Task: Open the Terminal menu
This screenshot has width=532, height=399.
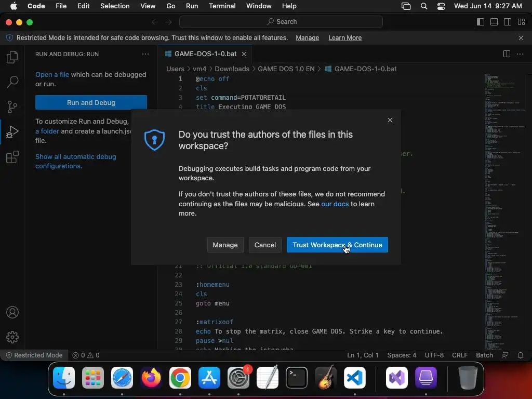Action: (222, 6)
